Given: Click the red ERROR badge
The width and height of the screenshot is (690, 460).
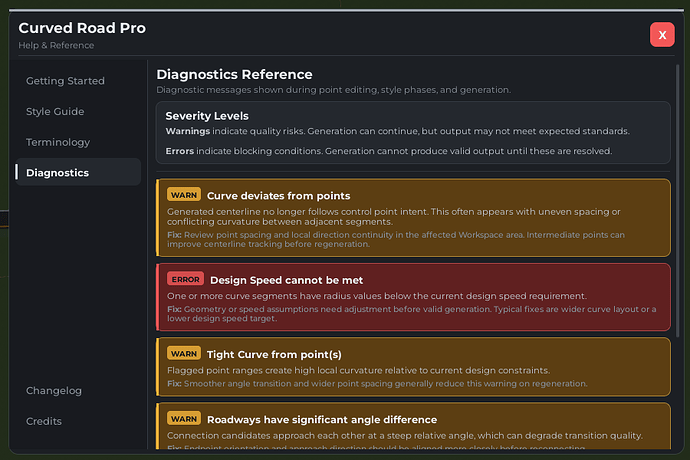Looking at the screenshot, I should pos(185,280).
